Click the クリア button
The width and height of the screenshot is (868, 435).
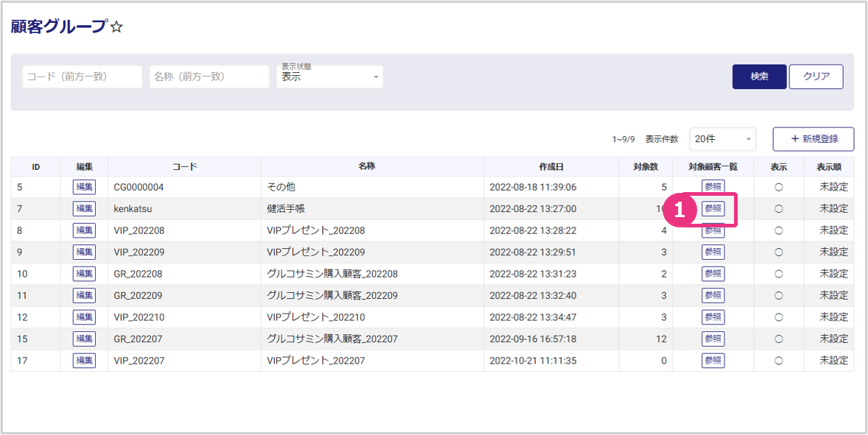[x=816, y=77]
